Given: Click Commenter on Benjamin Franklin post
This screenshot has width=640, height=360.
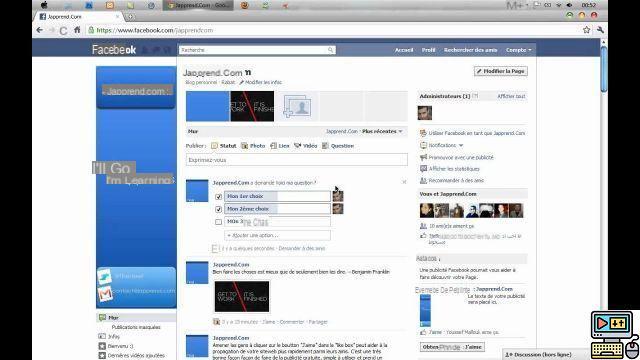Looking at the screenshot, I should pos(292,322).
